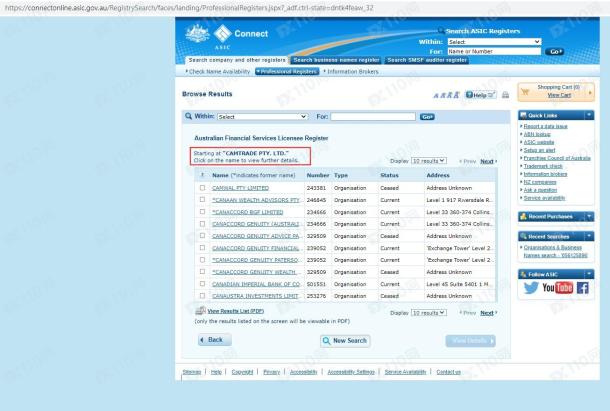This screenshot has width=610, height=411.
Task: Open ASIC Twitter page icon
Action: click(531, 288)
